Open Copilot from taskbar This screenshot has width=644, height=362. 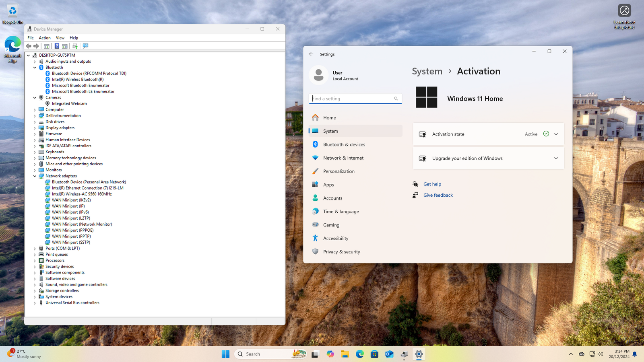330,354
